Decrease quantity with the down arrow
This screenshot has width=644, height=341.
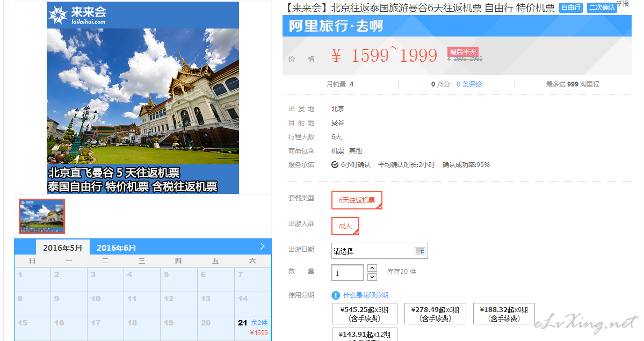tap(372, 277)
